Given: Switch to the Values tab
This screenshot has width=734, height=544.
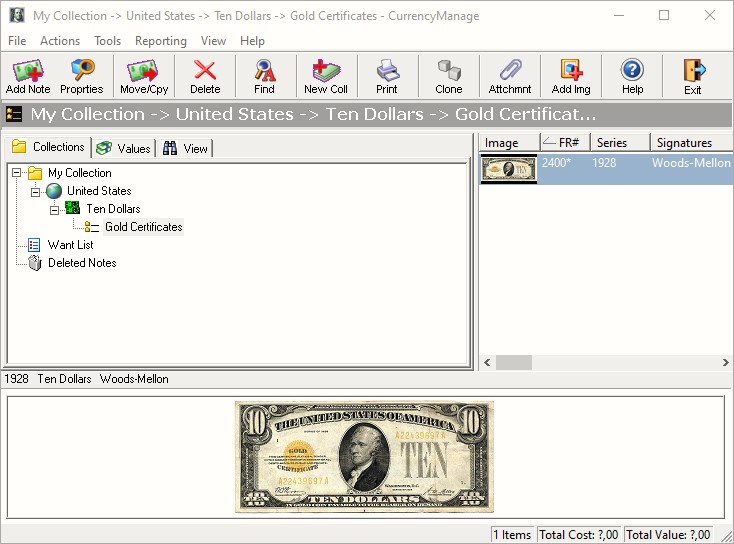Looking at the screenshot, I should coord(124,148).
